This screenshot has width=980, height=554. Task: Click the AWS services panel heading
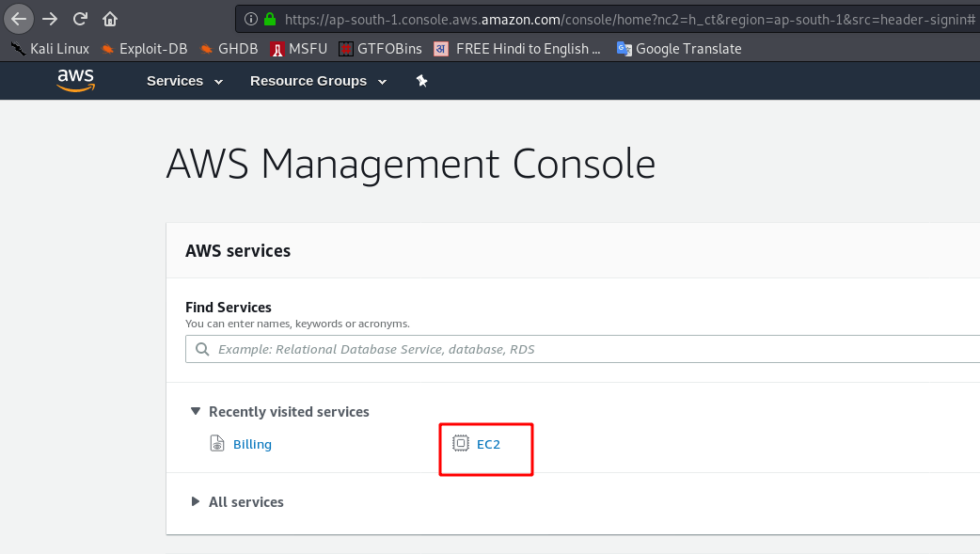click(238, 251)
